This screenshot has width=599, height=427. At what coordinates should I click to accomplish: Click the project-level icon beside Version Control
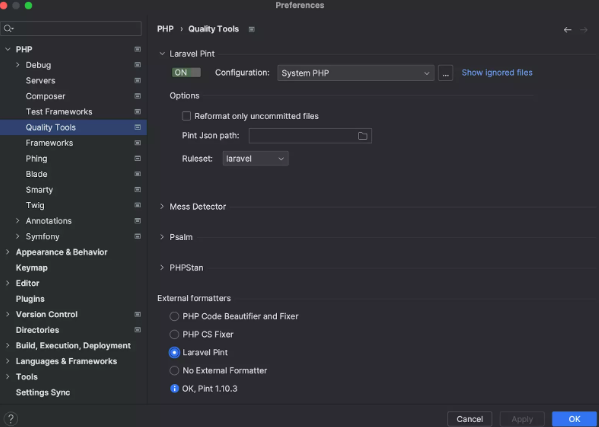click(138, 314)
